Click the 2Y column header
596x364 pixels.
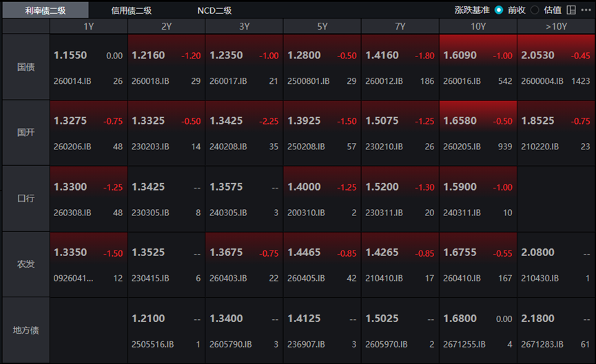coord(167,27)
